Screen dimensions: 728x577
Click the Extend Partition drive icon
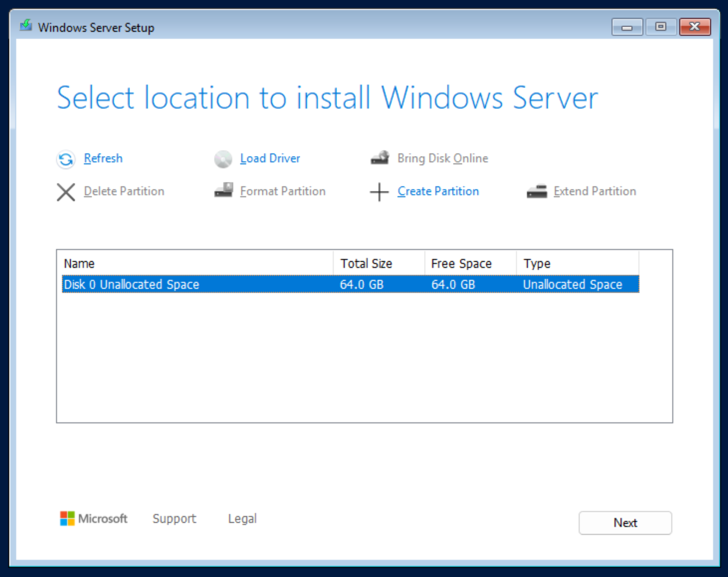(537, 191)
